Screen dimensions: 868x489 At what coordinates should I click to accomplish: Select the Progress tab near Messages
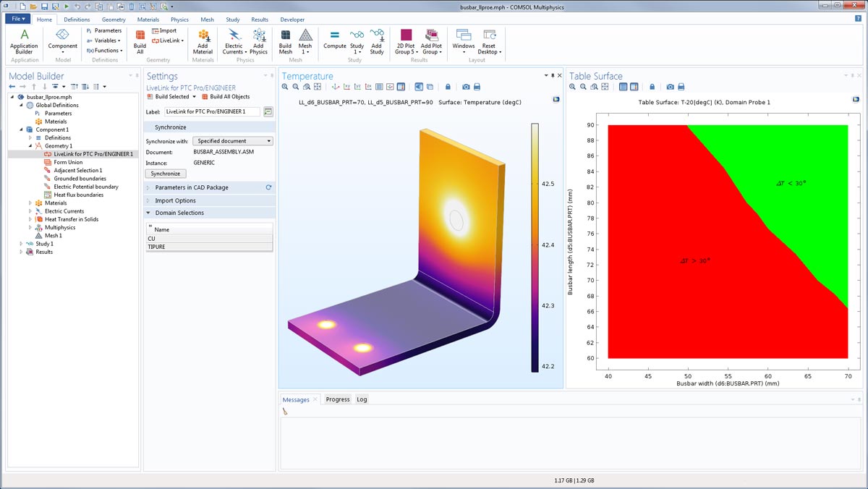tap(337, 399)
